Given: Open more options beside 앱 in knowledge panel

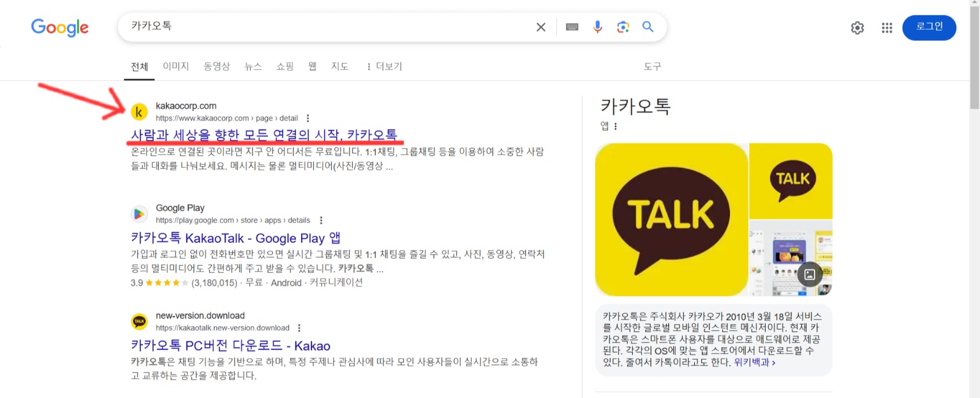Looking at the screenshot, I should point(616,126).
